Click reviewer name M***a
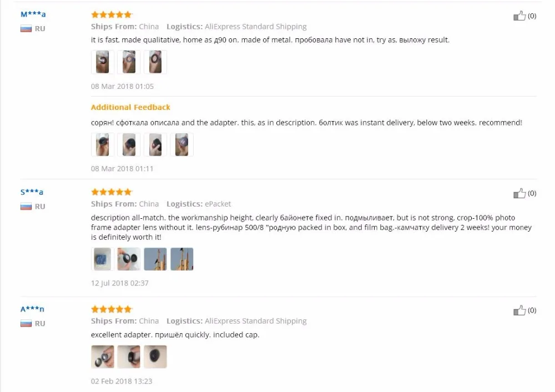This screenshot has height=392, width=555. pos(33,15)
